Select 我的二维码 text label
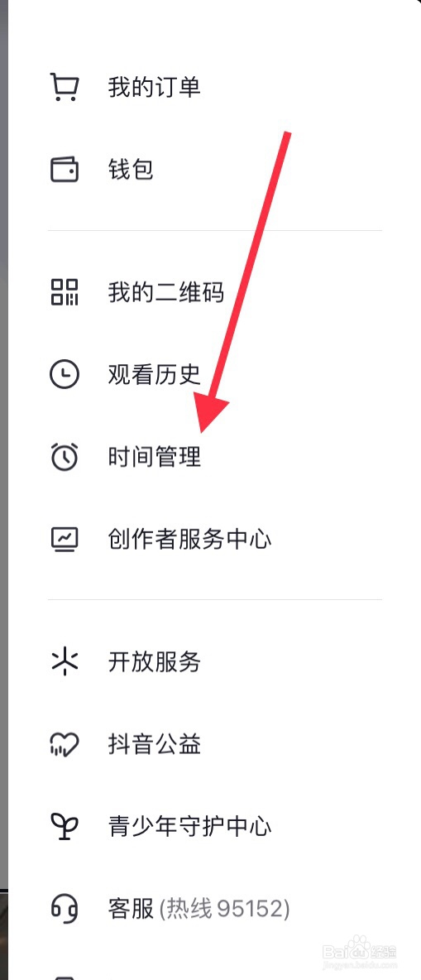Viewport: 421px width, 980px height. [165, 292]
